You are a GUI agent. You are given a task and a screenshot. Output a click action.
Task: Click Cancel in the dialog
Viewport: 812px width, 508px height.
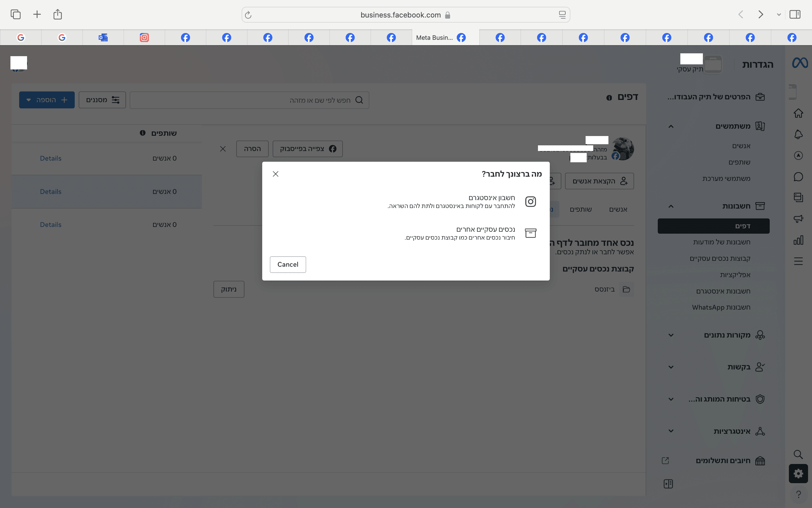(288, 264)
